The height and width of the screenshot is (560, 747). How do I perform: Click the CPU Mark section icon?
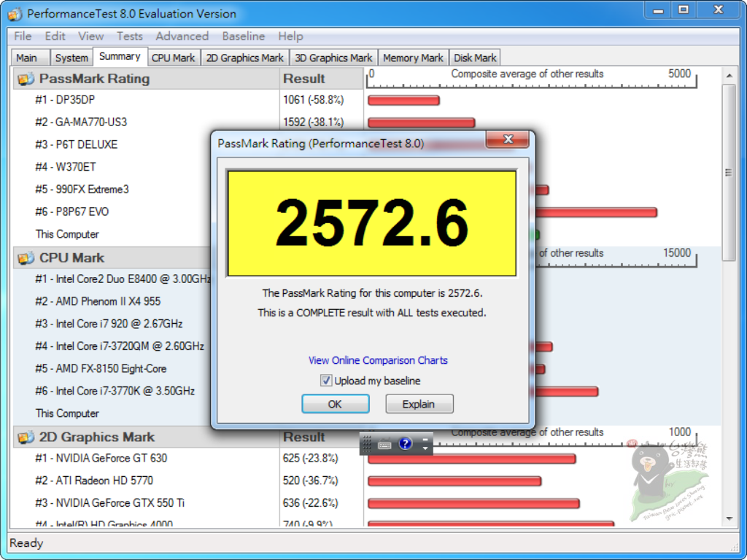(26, 258)
